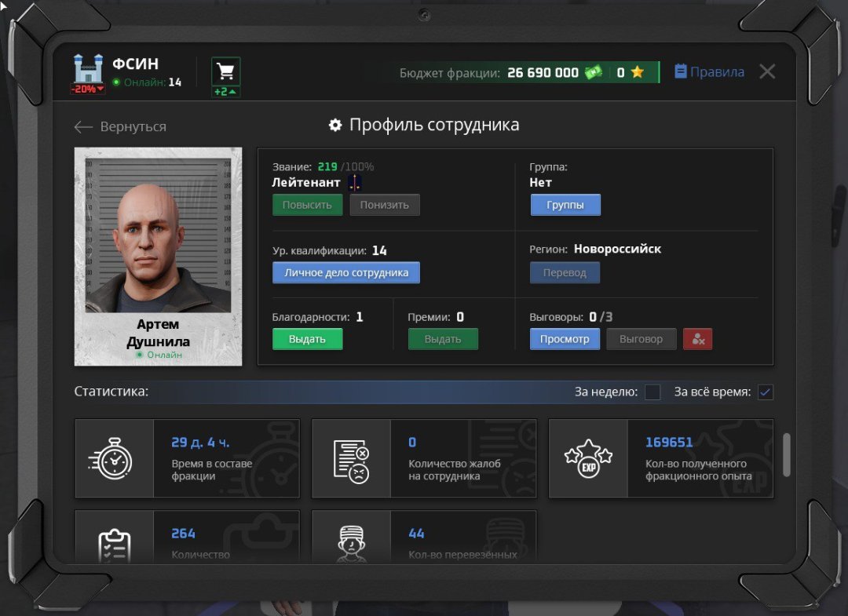Open the Правила rules link

coord(709,72)
